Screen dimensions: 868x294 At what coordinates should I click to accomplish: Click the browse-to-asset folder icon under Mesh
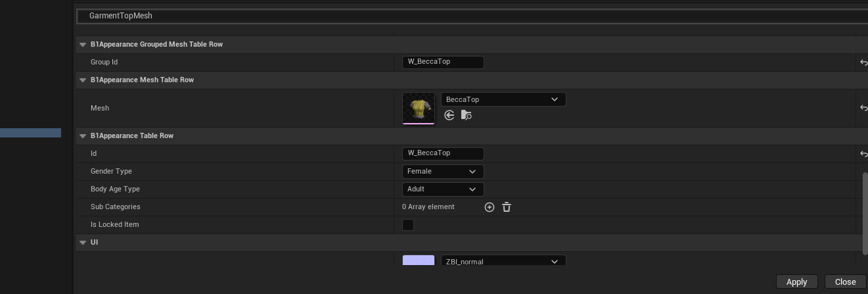point(467,115)
